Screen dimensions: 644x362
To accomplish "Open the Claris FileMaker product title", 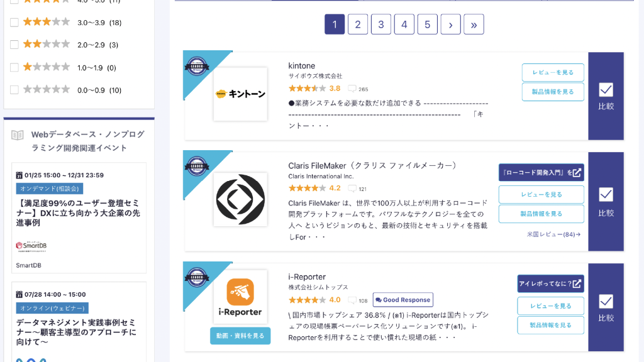I will point(372,166).
